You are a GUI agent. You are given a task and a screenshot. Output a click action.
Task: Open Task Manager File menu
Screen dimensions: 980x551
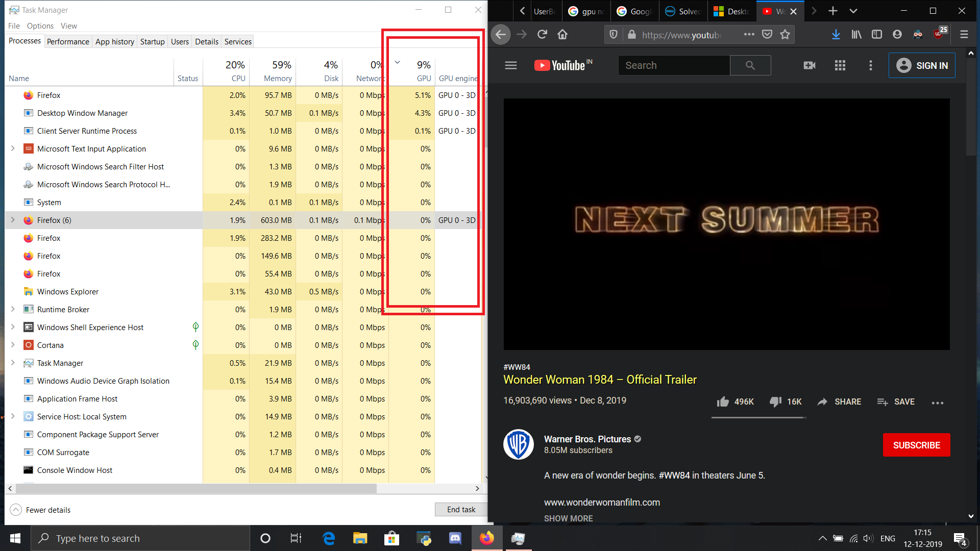pyautogui.click(x=14, y=26)
